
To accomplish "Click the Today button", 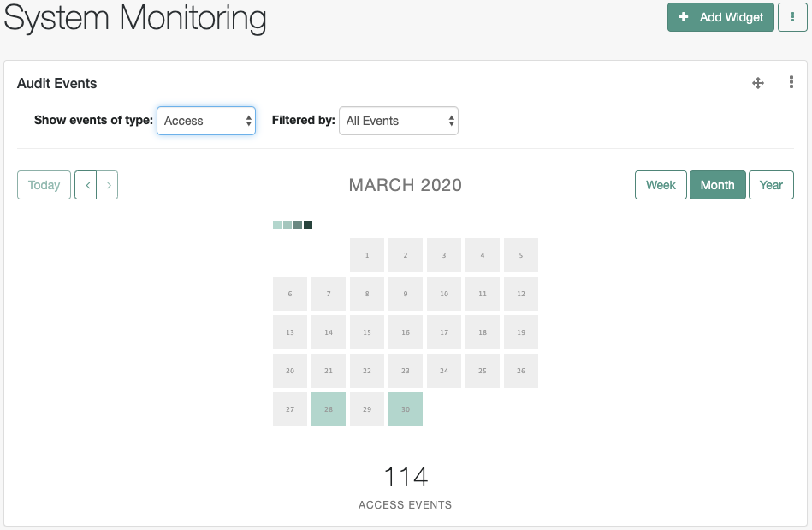I will pos(44,185).
